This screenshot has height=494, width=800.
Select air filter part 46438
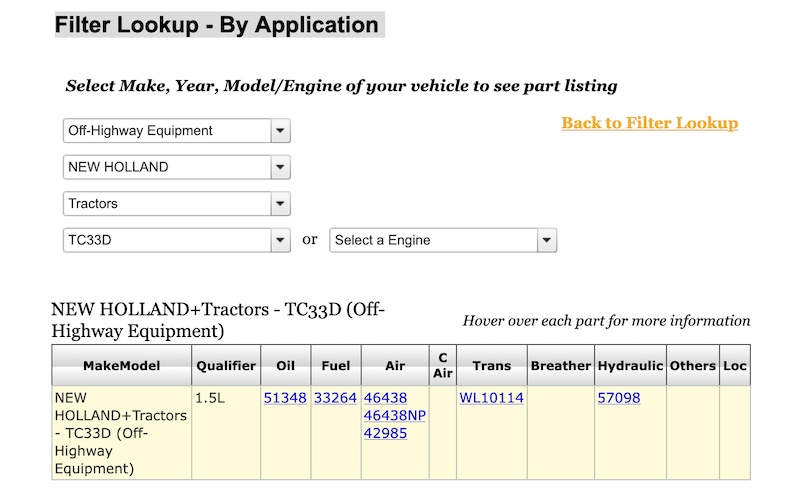tap(385, 398)
